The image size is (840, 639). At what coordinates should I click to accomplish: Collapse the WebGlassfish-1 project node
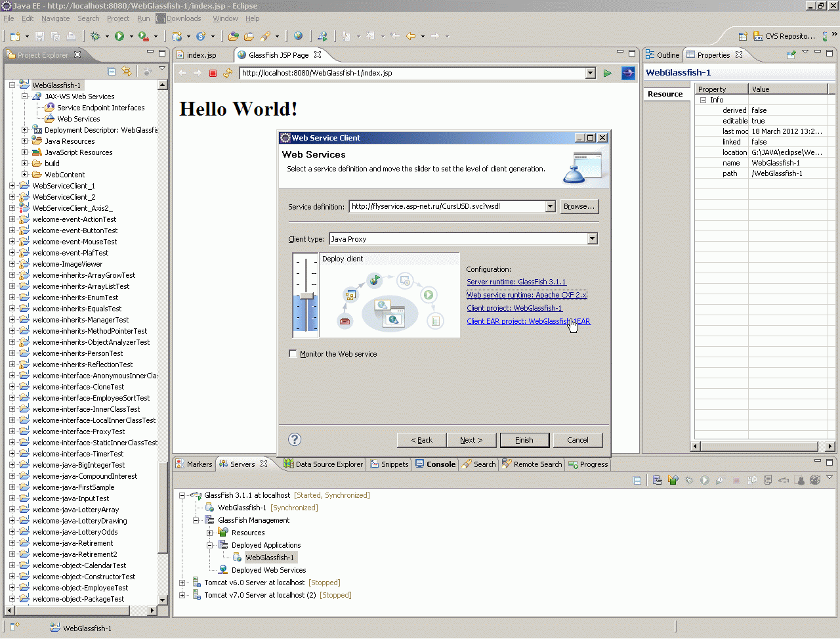(x=12, y=85)
